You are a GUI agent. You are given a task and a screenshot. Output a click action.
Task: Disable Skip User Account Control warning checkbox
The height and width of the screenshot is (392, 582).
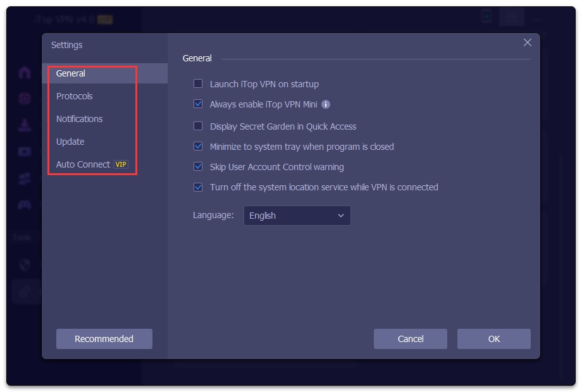pos(198,166)
